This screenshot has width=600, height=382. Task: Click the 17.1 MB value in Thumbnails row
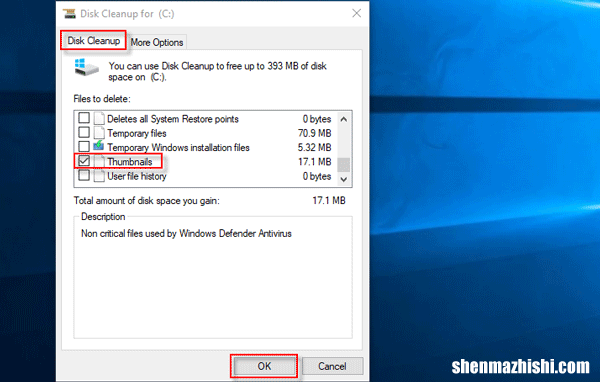click(x=315, y=162)
